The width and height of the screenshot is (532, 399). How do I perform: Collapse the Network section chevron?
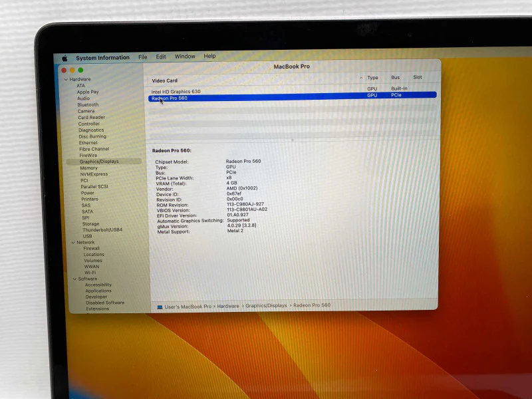coord(73,243)
